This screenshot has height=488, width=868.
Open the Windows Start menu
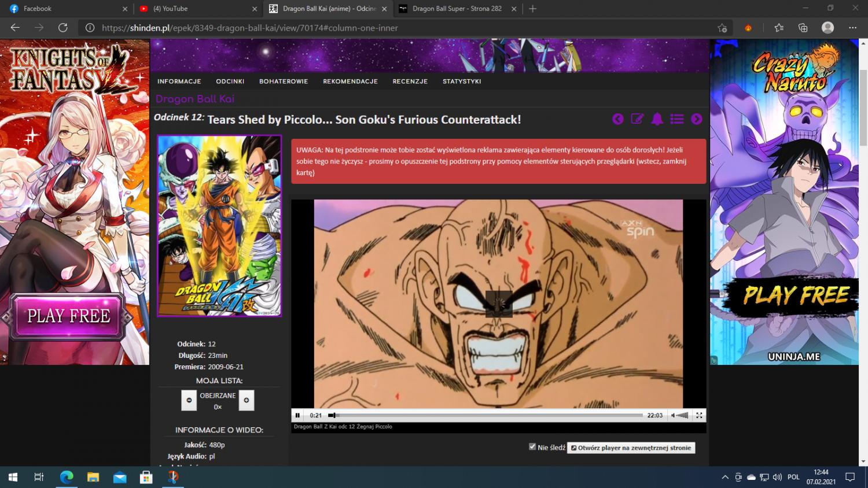[13, 477]
